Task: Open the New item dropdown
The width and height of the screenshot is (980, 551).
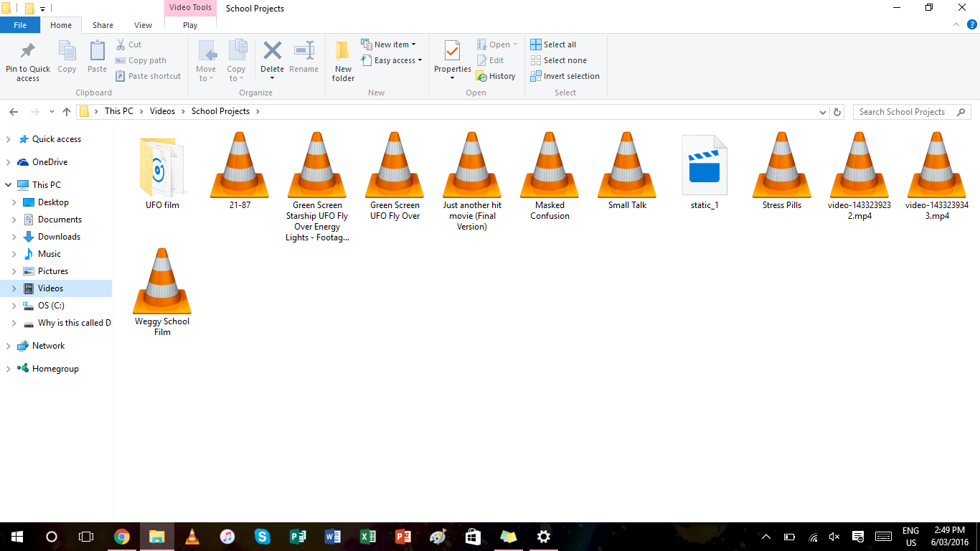Action: 388,44
